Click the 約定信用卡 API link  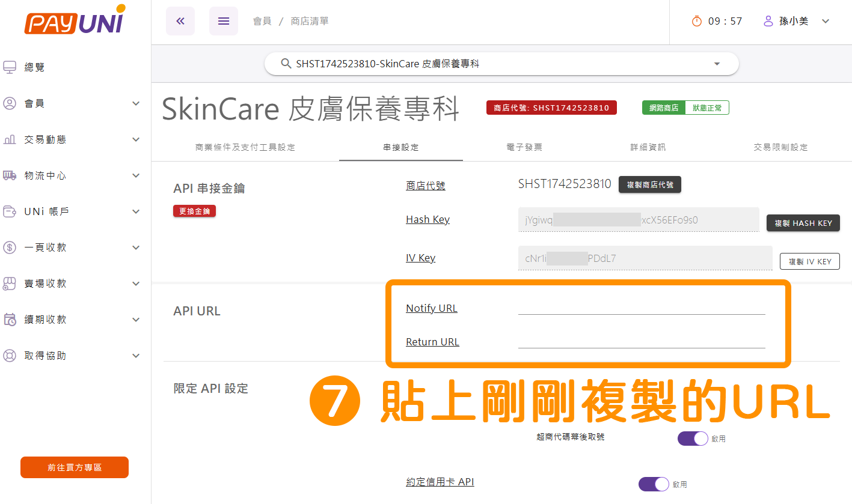click(x=440, y=482)
